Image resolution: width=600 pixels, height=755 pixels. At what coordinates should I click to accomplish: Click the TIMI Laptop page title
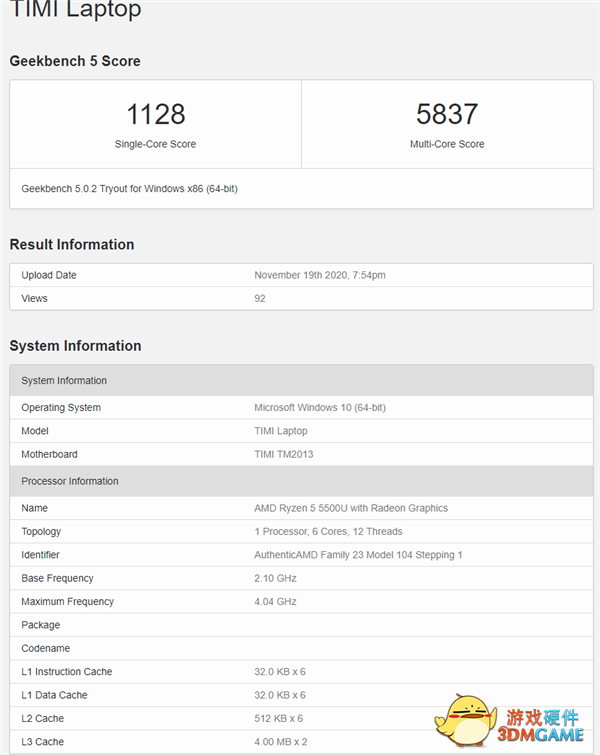pos(76,9)
